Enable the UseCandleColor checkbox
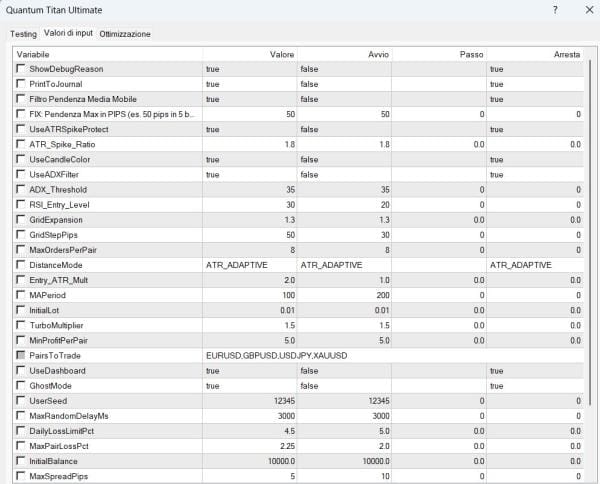600x484 pixels. (x=21, y=159)
